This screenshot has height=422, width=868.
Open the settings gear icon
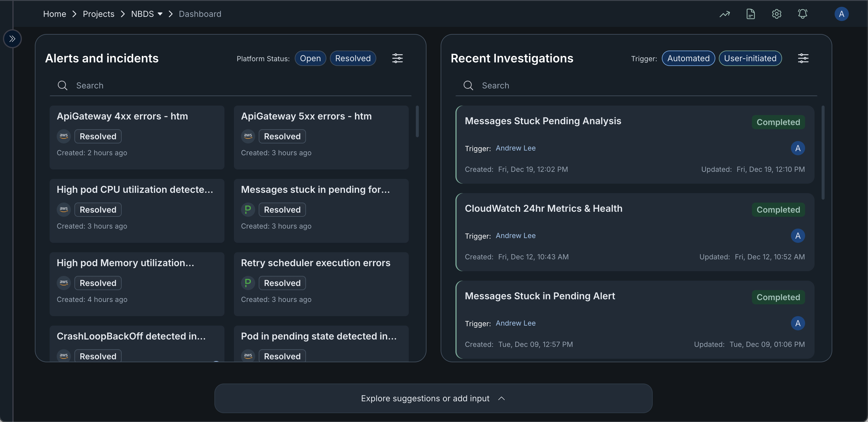(776, 14)
